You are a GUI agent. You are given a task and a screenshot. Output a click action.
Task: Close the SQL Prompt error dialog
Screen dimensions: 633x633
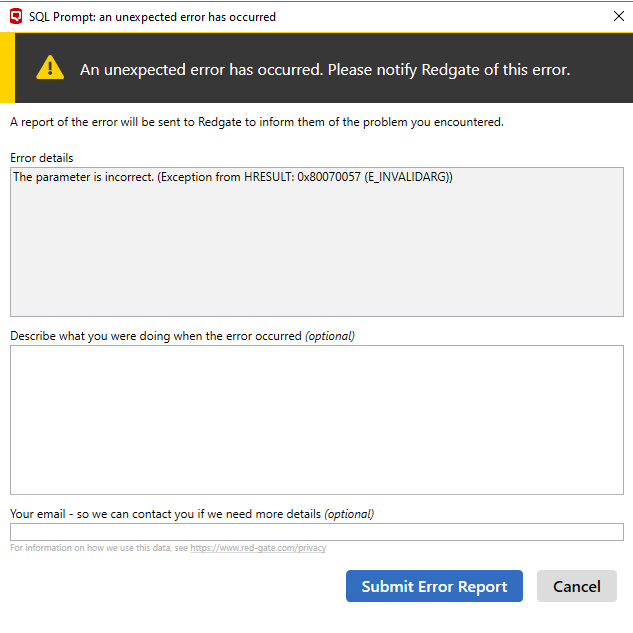[616, 16]
